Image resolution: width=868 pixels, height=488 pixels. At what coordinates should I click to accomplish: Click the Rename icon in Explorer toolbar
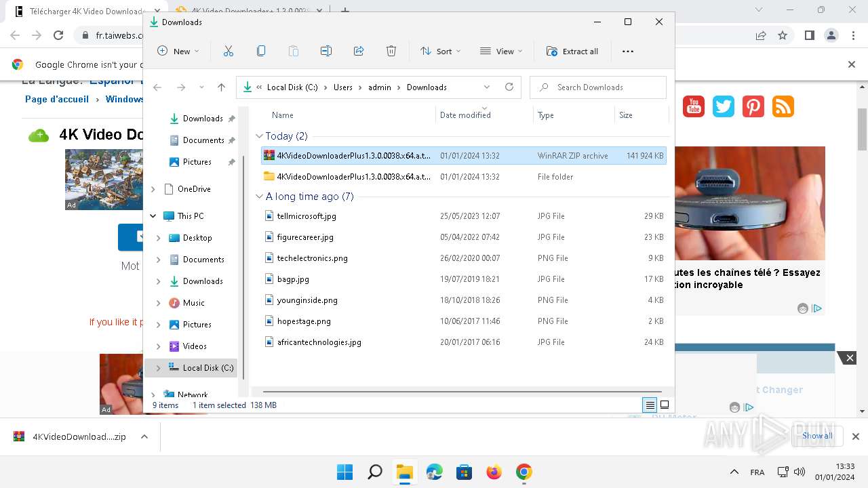[326, 51]
